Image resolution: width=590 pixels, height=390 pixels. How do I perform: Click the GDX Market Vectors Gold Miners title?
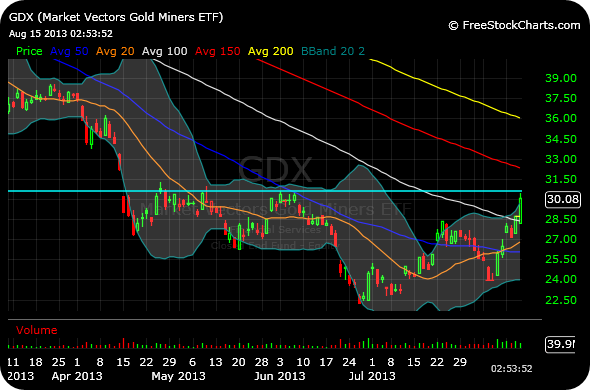[x=116, y=17]
